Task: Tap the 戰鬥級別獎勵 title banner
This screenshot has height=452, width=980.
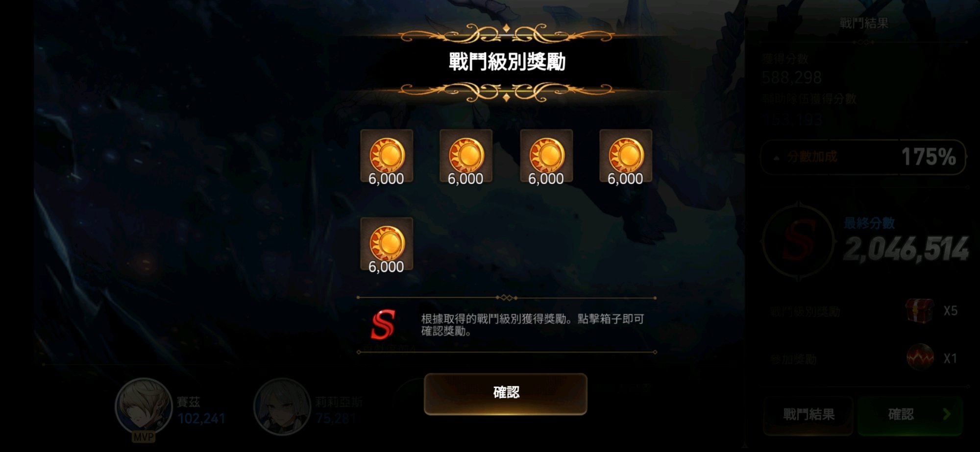Action: [x=507, y=62]
